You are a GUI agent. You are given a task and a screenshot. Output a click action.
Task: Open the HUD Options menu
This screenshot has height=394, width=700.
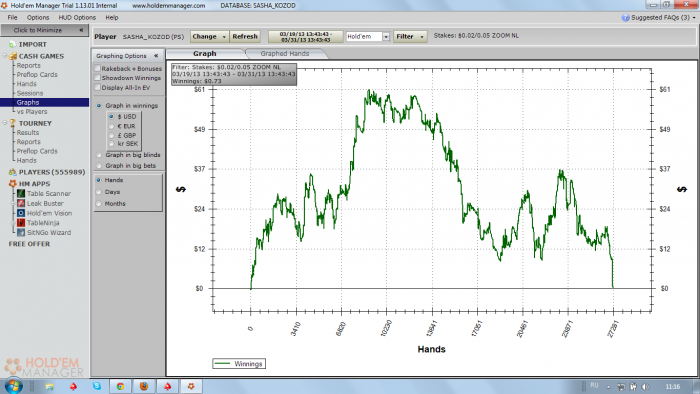point(77,17)
